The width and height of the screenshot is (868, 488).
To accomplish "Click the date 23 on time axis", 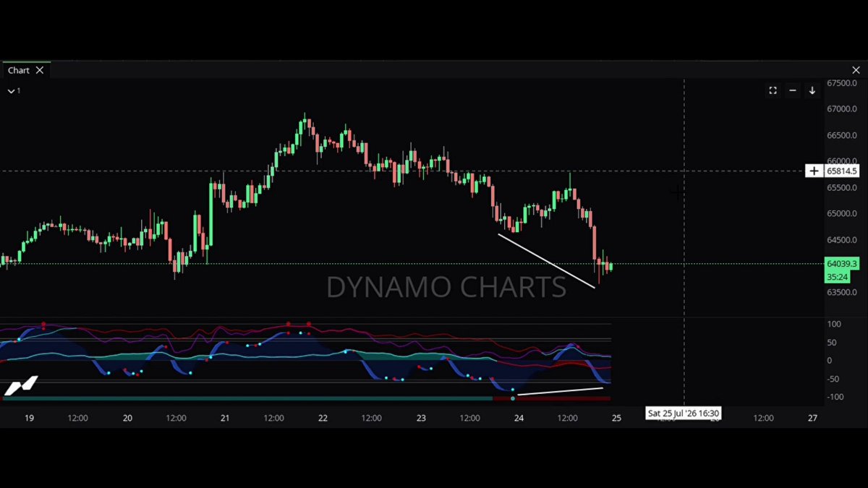I will [421, 418].
